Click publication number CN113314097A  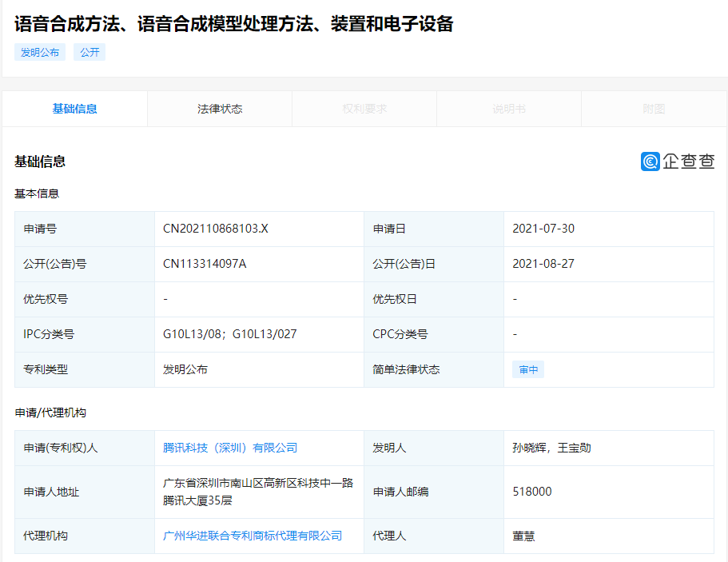[205, 264]
